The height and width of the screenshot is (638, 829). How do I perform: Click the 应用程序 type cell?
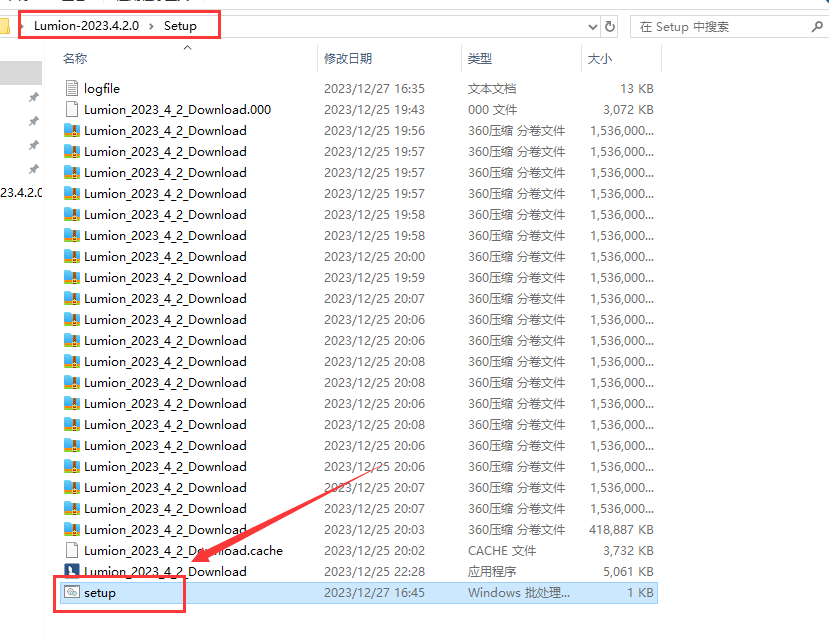point(492,571)
